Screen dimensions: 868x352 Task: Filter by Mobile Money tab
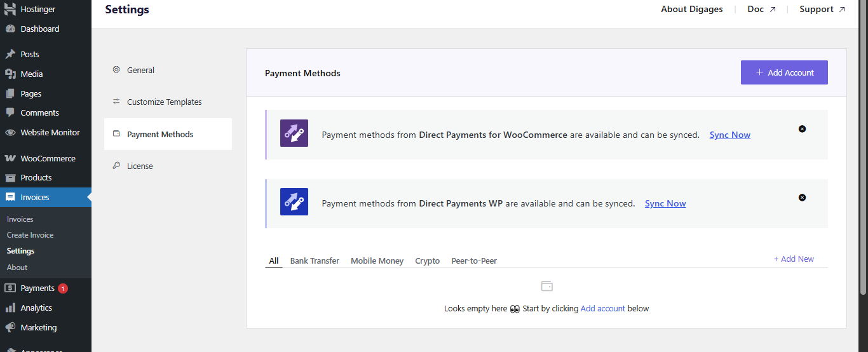tap(377, 261)
